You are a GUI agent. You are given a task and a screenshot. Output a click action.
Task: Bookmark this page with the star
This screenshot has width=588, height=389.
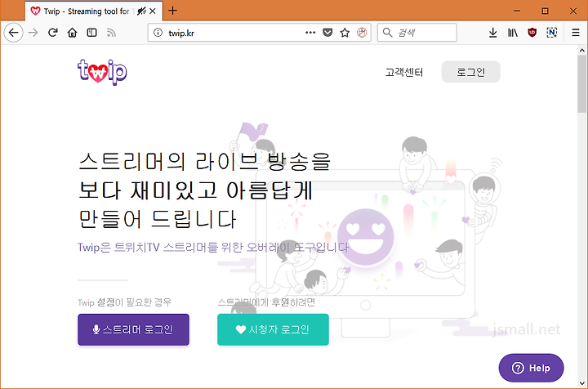(x=345, y=33)
